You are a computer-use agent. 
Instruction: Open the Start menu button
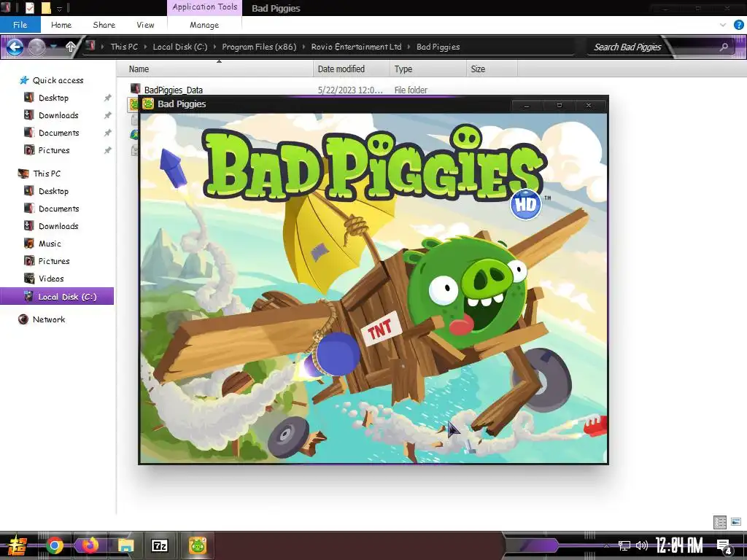click(x=18, y=545)
